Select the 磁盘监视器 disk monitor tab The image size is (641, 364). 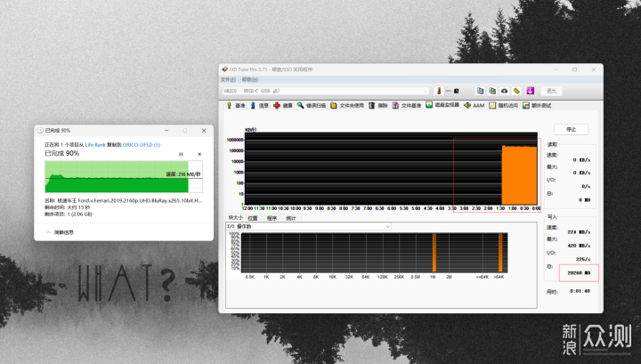442,105
